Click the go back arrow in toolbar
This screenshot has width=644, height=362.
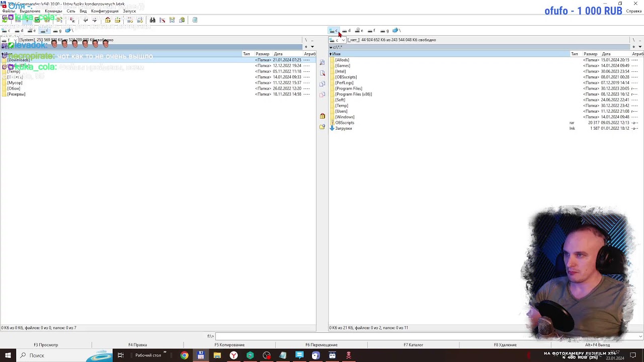pos(85,20)
